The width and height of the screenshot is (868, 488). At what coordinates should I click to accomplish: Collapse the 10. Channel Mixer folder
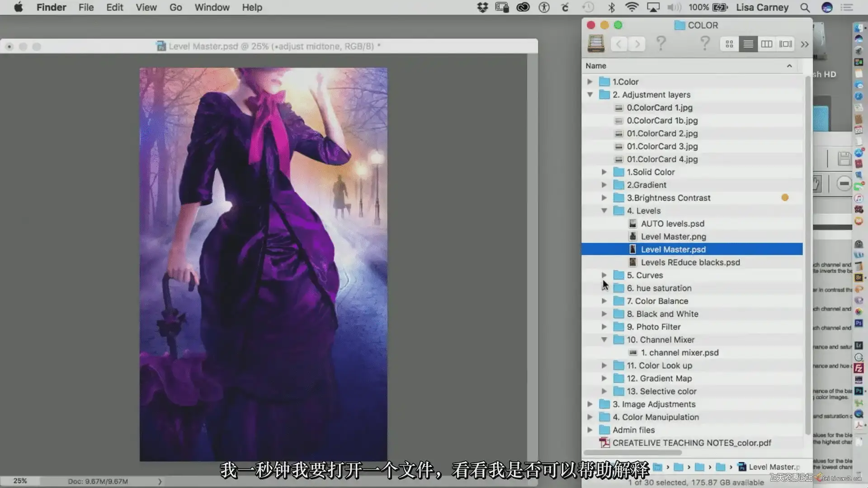(x=604, y=340)
